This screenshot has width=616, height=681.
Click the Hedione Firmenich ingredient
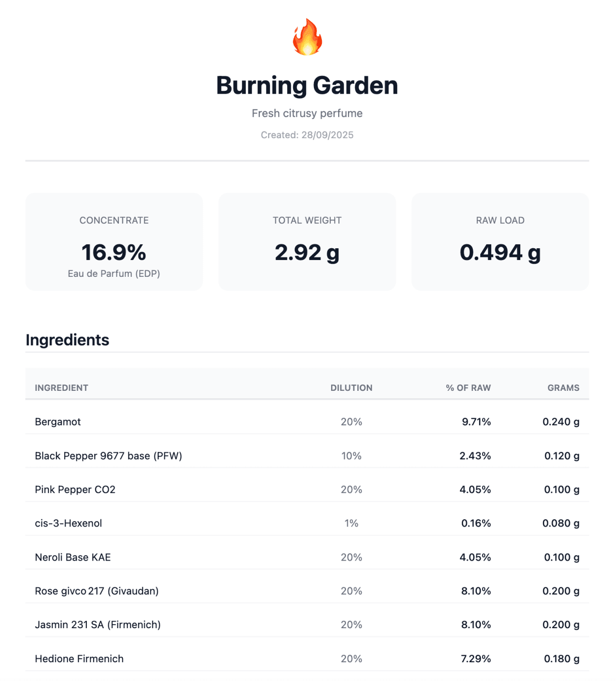tap(79, 659)
